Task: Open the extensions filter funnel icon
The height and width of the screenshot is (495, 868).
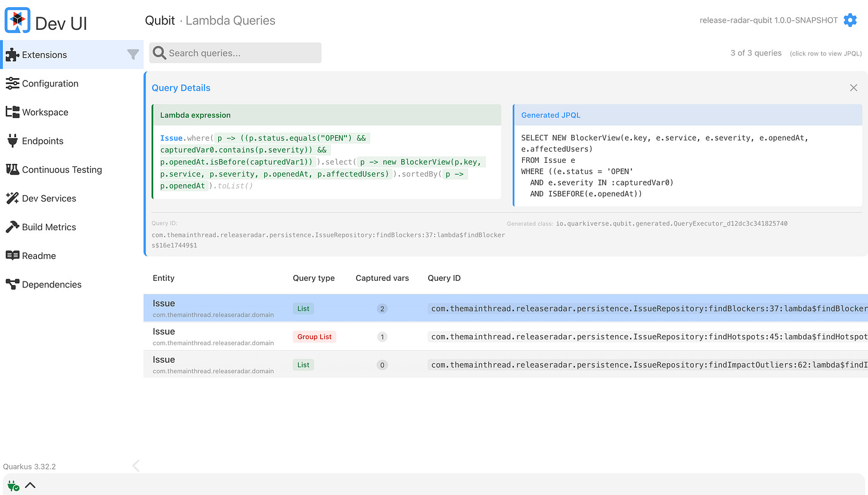Action: [133, 55]
